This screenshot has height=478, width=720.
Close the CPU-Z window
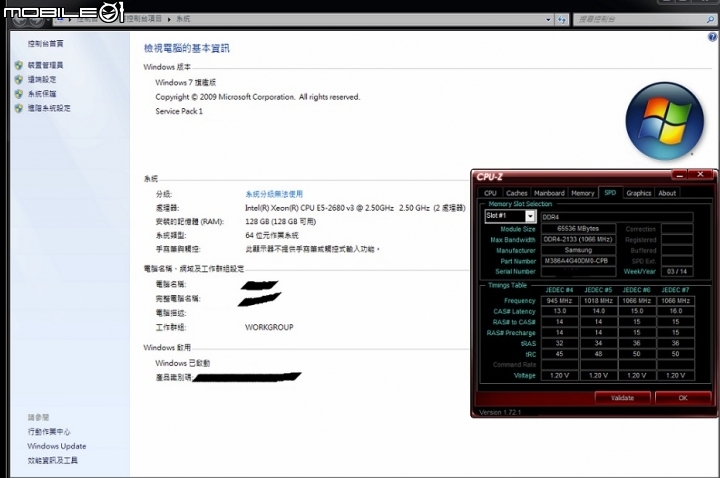[700, 174]
